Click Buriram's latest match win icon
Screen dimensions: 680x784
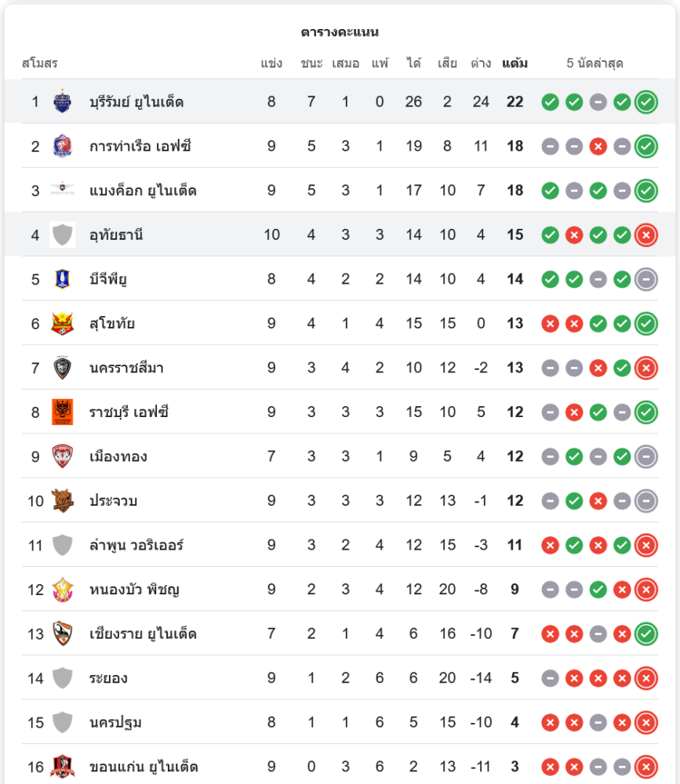pos(646,102)
